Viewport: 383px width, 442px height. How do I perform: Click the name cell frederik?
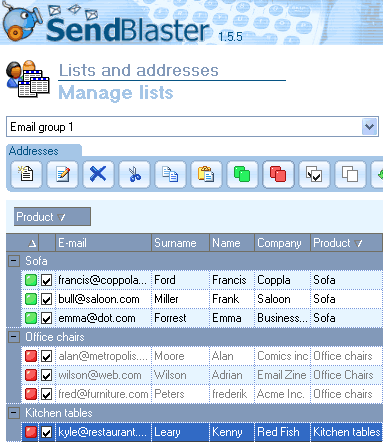(232, 394)
